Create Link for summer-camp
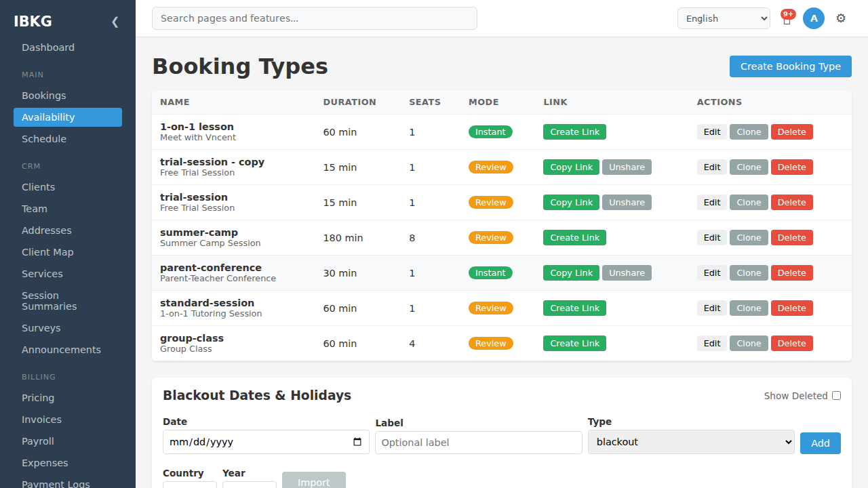This screenshot has height=488, width=868. 574,238
